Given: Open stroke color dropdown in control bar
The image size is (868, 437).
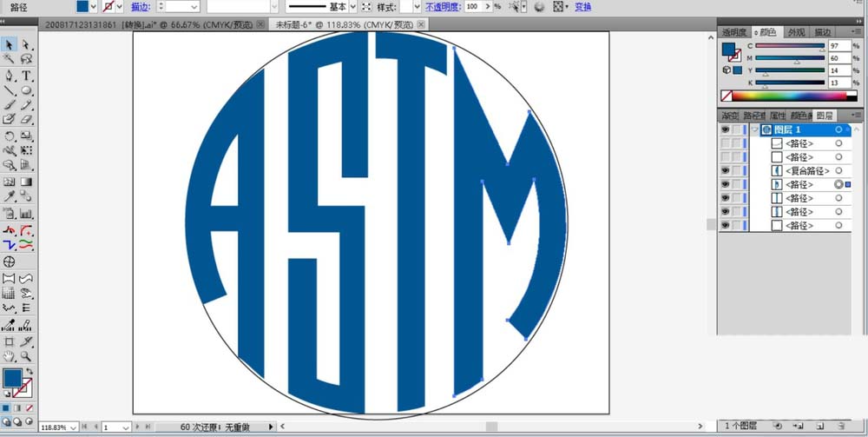Looking at the screenshot, I should click(120, 7).
